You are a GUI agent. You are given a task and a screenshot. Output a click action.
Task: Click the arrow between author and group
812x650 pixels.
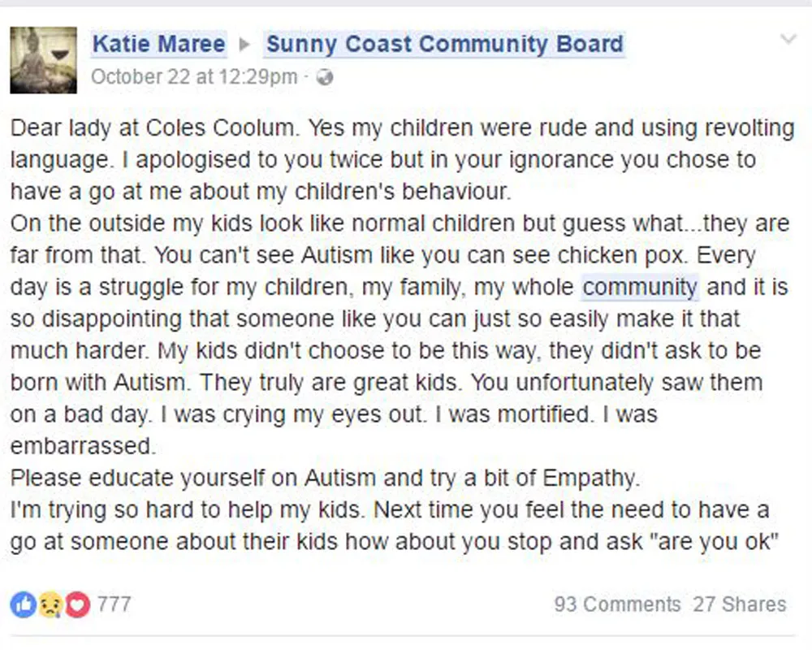pyautogui.click(x=245, y=45)
